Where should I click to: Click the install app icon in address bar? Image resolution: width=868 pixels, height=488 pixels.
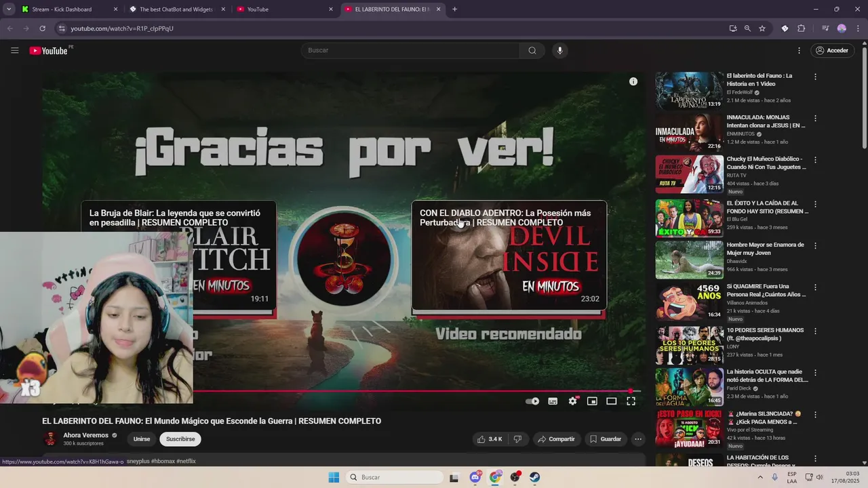732,28
